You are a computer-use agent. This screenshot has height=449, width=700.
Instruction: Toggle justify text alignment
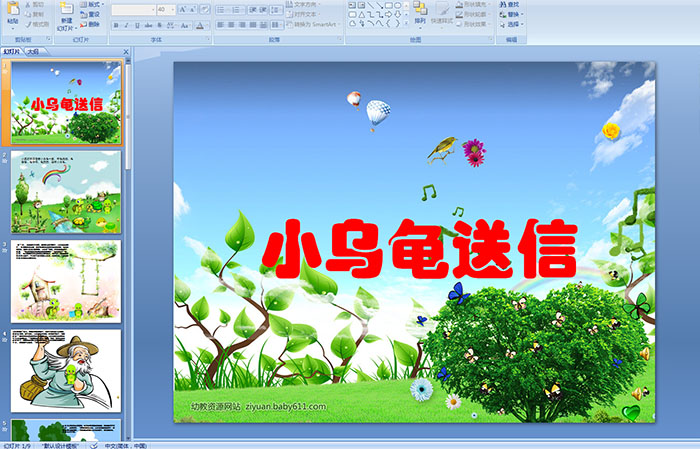coord(253,25)
